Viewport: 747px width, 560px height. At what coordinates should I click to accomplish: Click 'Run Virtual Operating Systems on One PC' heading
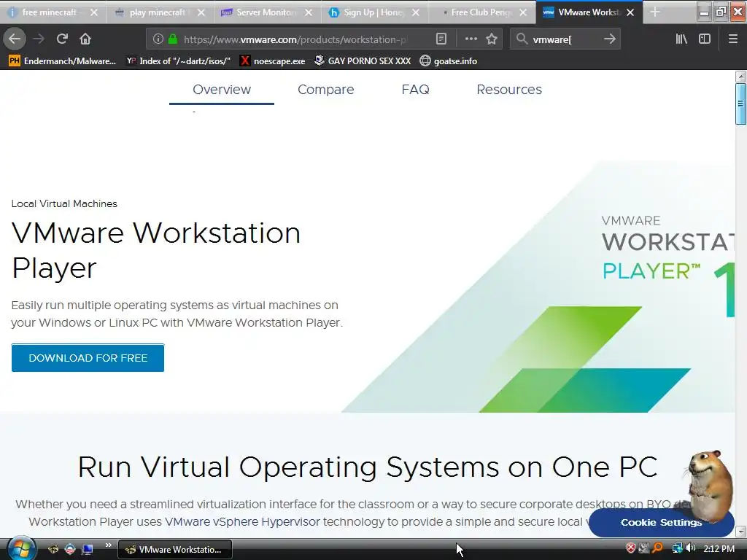click(368, 467)
